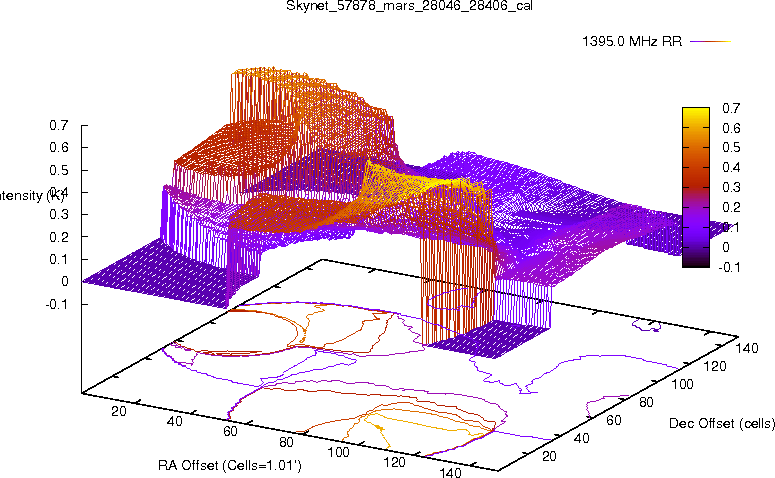Click the Intensity (K) axis label

[x=31, y=195]
